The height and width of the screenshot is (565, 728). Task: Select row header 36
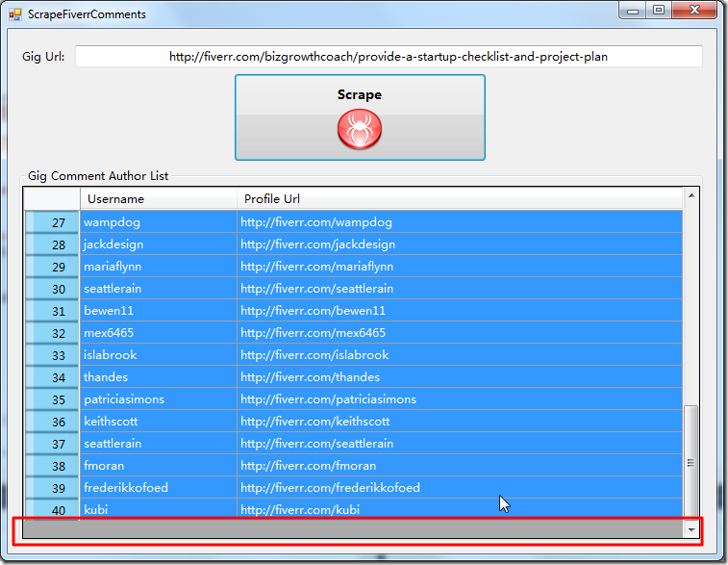tap(52, 422)
